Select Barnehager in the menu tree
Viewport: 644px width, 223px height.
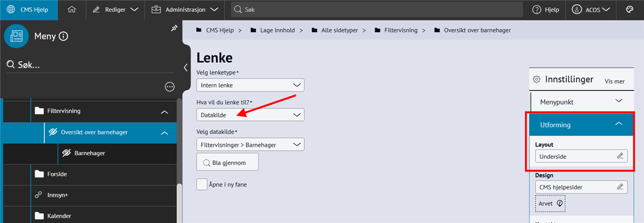(x=89, y=153)
